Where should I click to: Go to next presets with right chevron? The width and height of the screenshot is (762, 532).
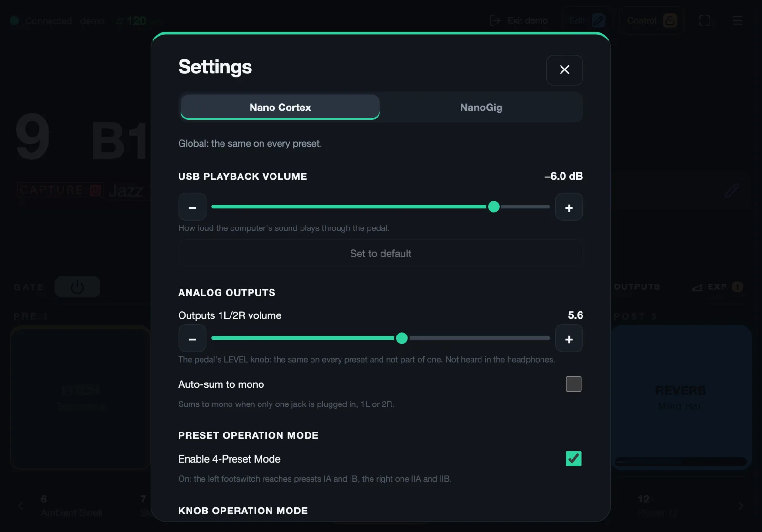pos(741,506)
